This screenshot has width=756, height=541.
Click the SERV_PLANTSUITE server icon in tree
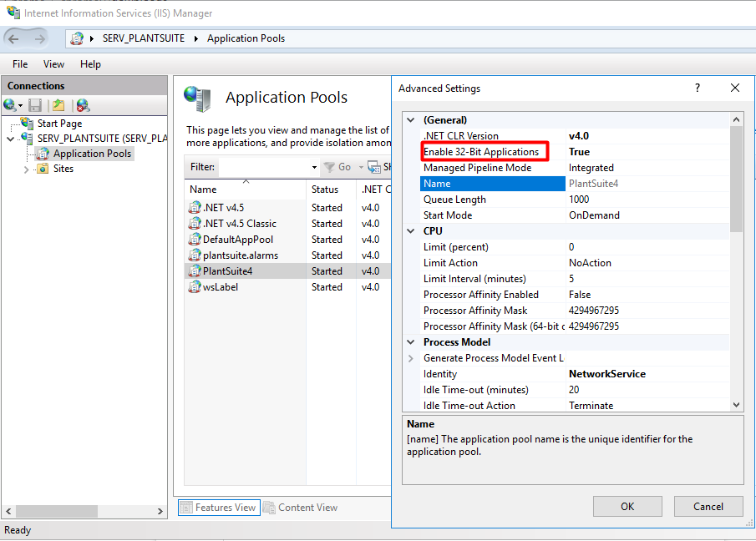tap(27, 139)
